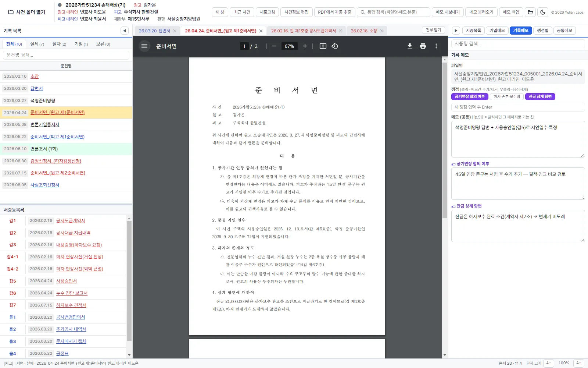Open 석명준비명령 document link
The width and height of the screenshot is (588, 368).
(43, 101)
